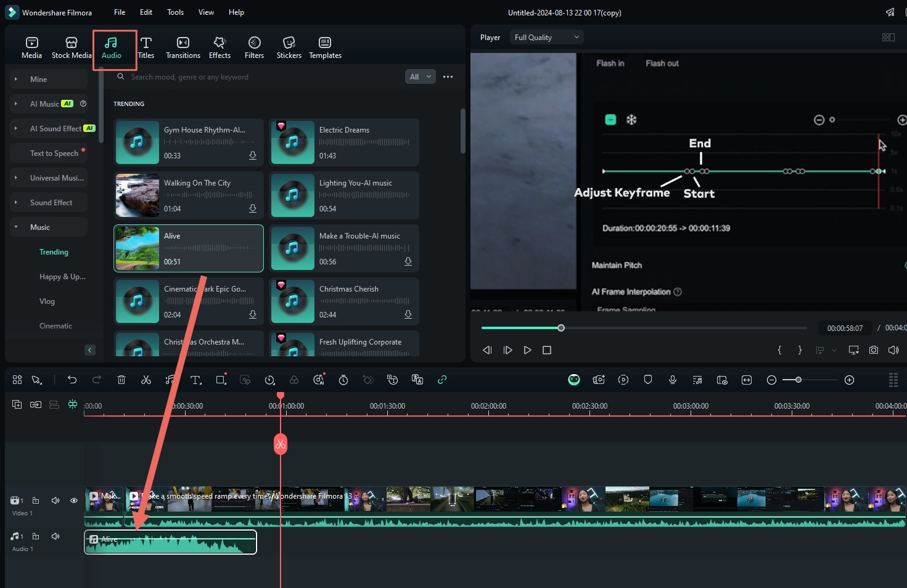Select the Vlog subcategory
This screenshot has width=907, height=588.
pos(47,301)
